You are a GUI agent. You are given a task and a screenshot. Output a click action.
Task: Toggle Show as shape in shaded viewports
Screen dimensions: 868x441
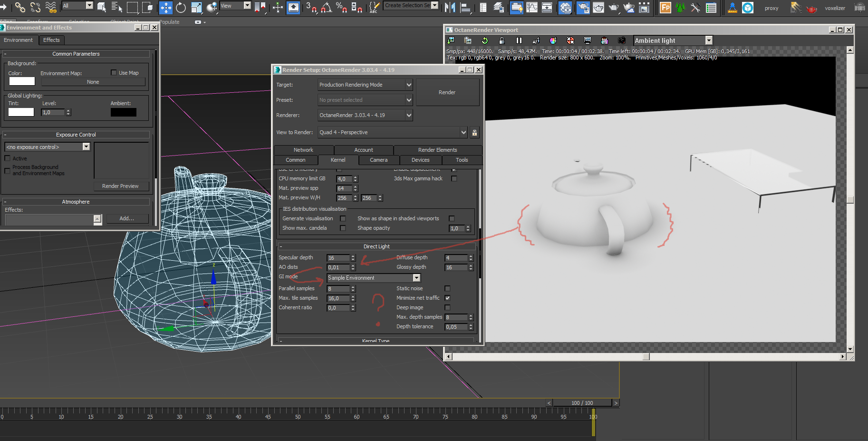(x=452, y=218)
